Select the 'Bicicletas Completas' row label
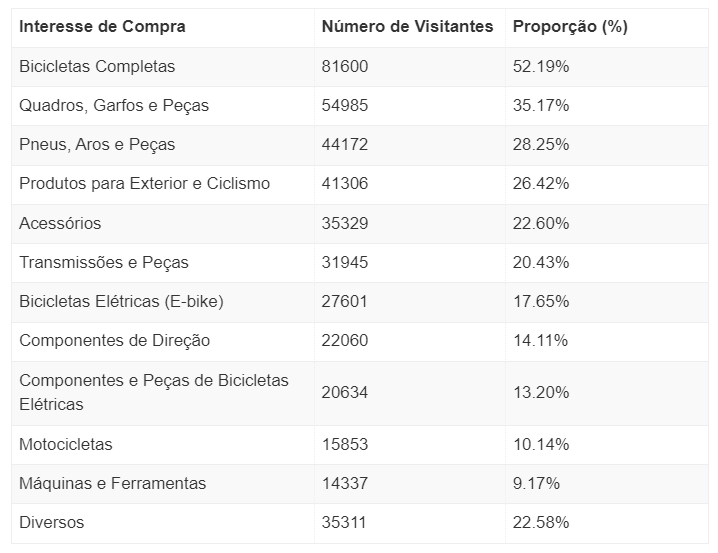Viewport: 718px width, 553px height. click(97, 66)
